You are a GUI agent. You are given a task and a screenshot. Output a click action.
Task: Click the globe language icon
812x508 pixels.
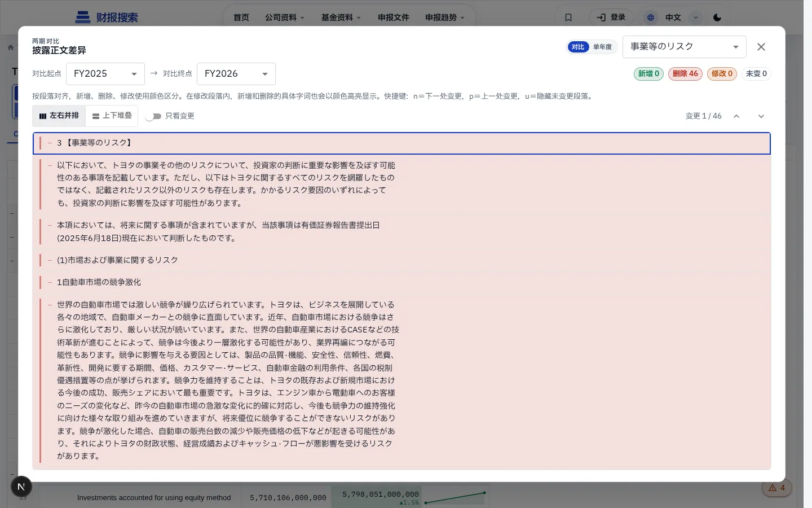coord(651,17)
